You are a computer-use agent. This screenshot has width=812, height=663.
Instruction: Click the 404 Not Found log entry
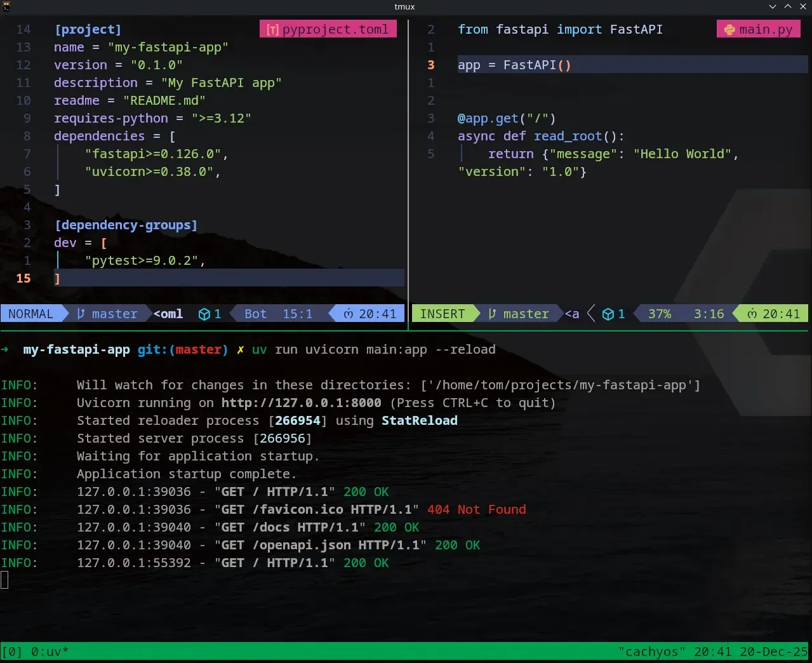[476, 510]
